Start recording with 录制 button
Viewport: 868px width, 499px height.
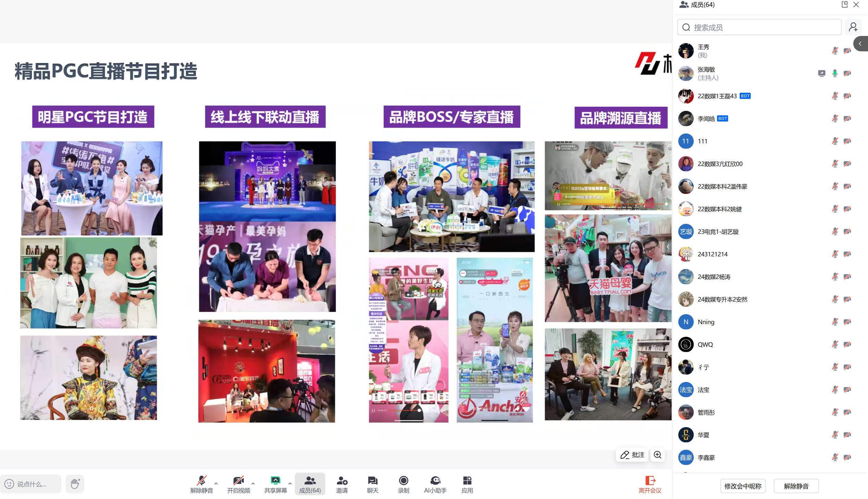click(x=403, y=484)
